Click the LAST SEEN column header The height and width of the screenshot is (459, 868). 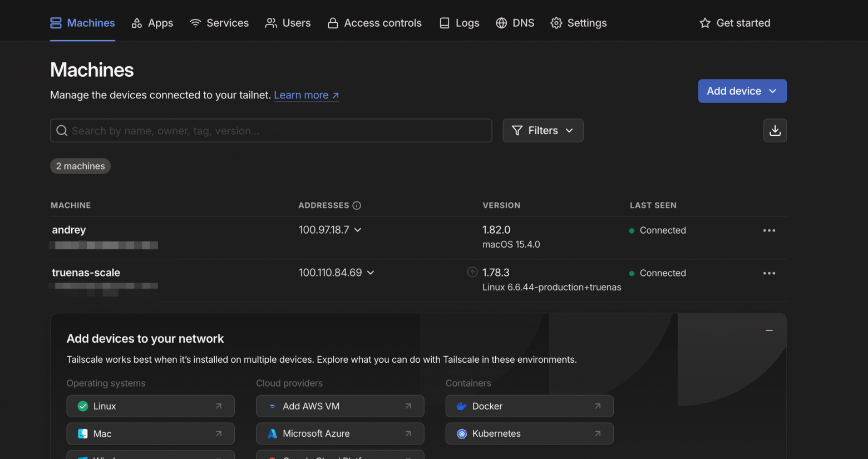[x=653, y=205]
